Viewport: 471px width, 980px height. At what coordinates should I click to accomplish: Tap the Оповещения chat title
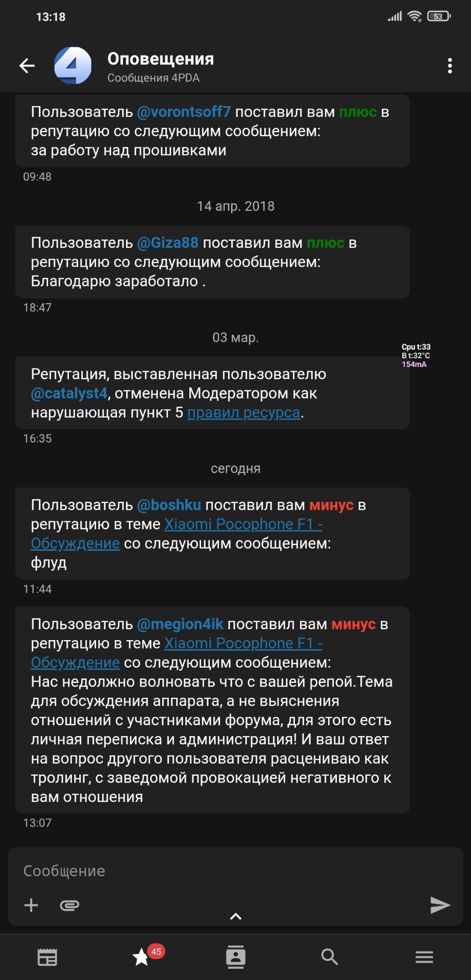160,59
